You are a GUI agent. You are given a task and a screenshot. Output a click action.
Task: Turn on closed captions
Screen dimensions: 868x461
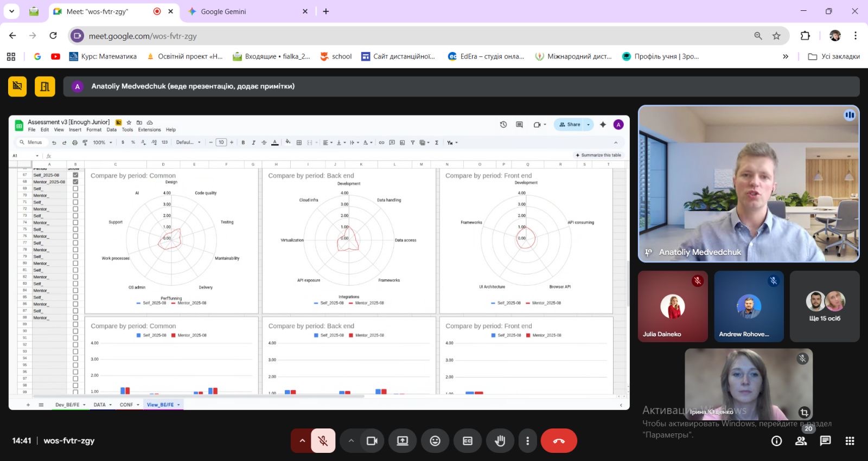tap(468, 441)
